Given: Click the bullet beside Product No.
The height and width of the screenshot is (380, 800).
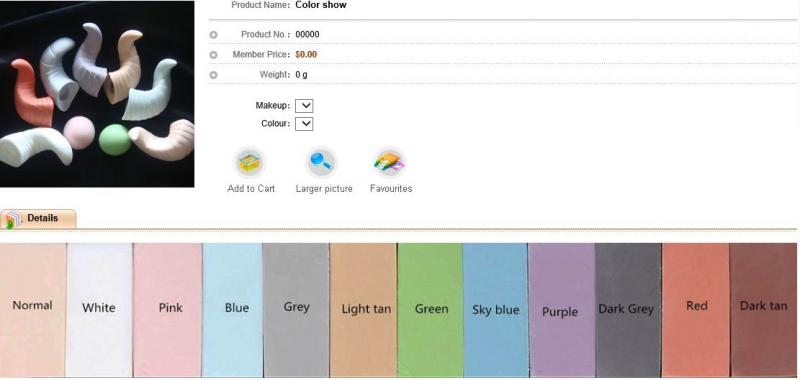Looking at the screenshot, I should click(x=213, y=35).
